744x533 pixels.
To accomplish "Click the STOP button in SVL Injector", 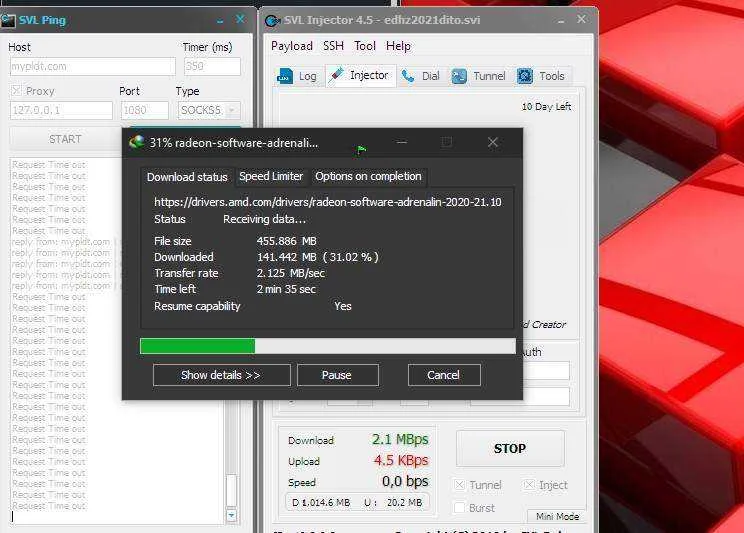I will coord(510,449).
